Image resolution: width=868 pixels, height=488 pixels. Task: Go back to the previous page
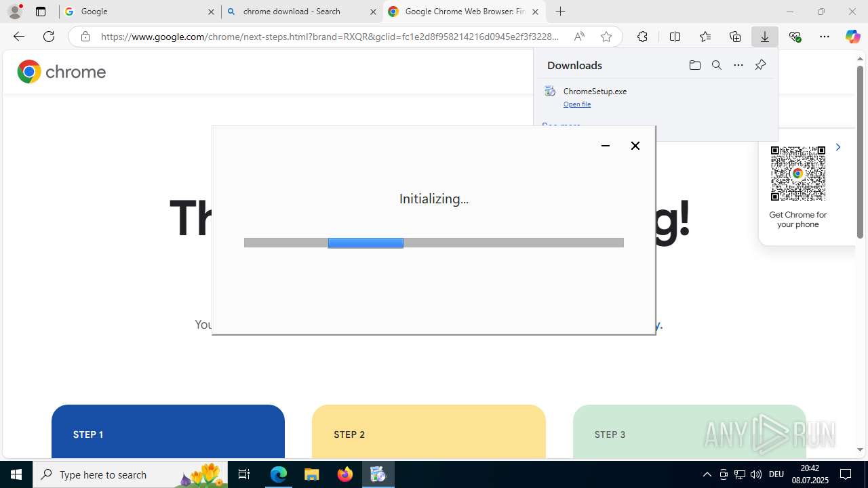pyautogui.click(x=19, y=37)
